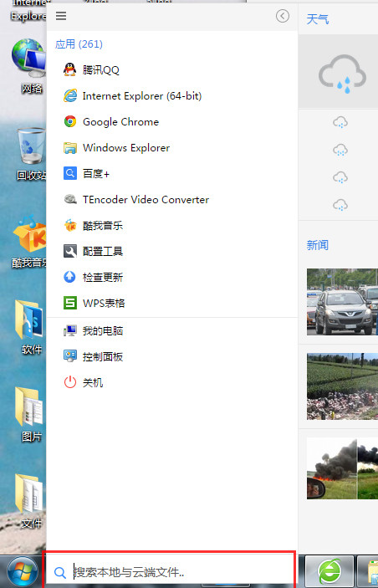The image size is (378, 588).
Task: Open 酷我音乐 in the app list
Action: (172, 225)
